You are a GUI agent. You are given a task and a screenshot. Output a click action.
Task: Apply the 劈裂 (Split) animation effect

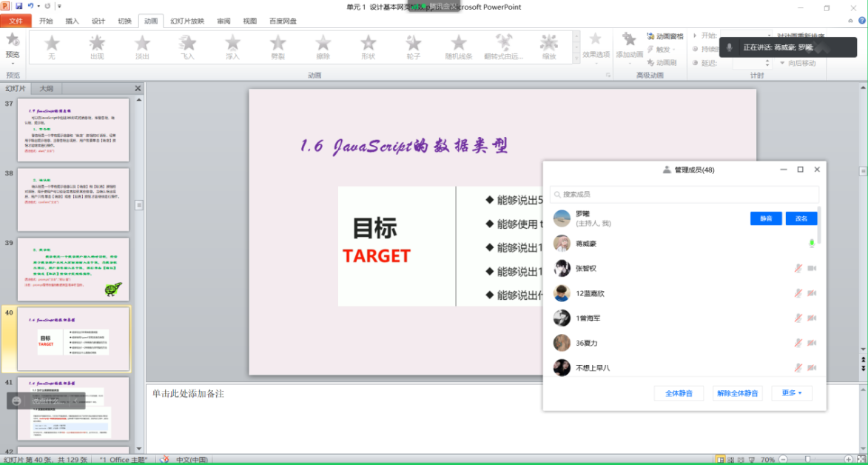pyautogui.click(x=277, y=45)
